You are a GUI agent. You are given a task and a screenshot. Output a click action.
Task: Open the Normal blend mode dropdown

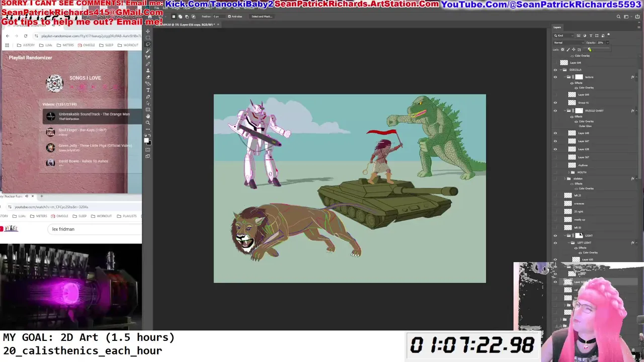point(569,43)
